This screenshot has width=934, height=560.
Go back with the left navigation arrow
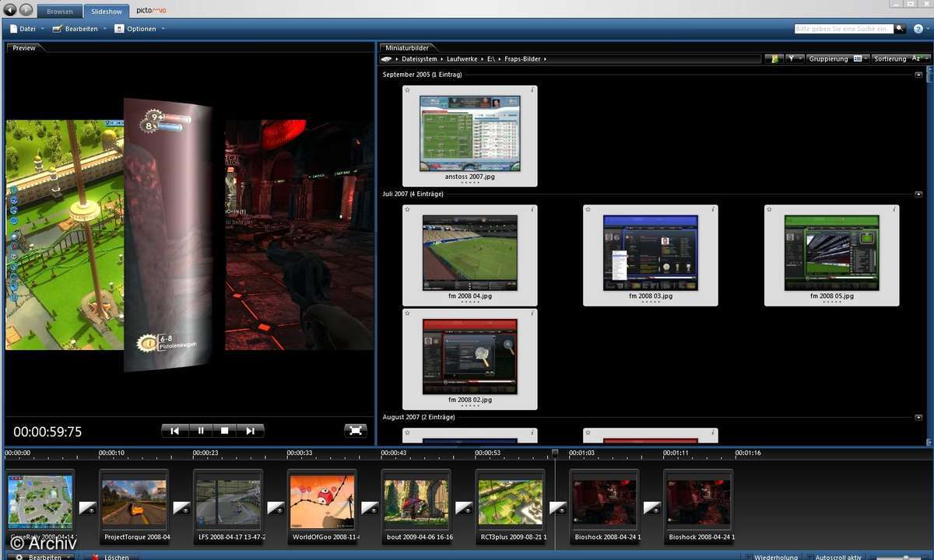point(11,10)
